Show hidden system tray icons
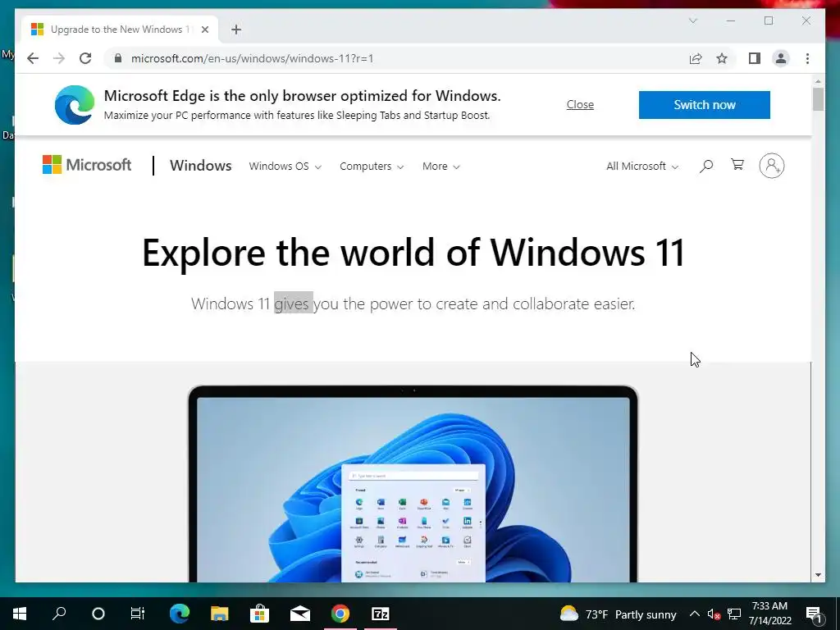This screenshot has width=840, height=630. point(694,614)
